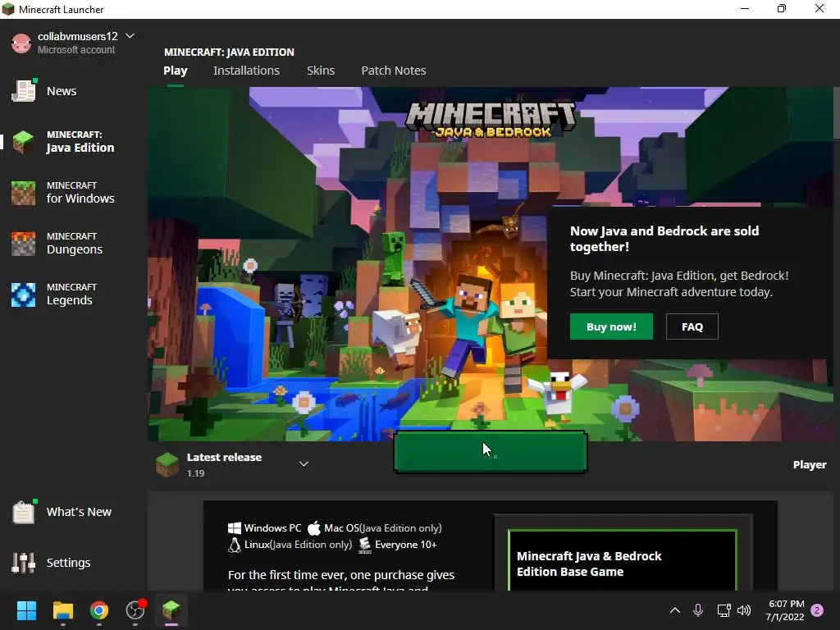Expand the Latest release version dropdown
Image resolution: width=840 pixels, height=630 pixels.
(x=304, y=464)
